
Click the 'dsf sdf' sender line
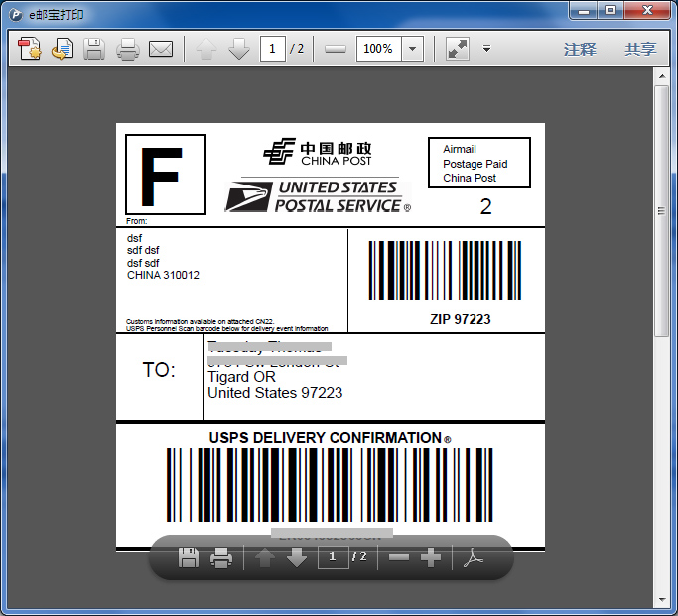pyautogui.click(x=143, y=263)
